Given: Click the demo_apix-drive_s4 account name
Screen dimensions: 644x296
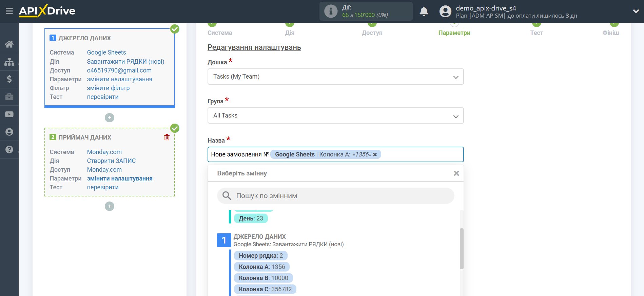Looking at the screenshot, I should (486, 8).
